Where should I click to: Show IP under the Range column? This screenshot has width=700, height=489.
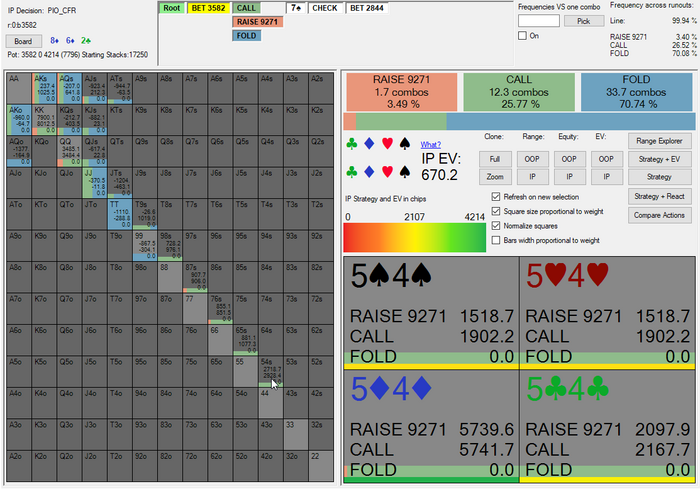coord(532,177)
